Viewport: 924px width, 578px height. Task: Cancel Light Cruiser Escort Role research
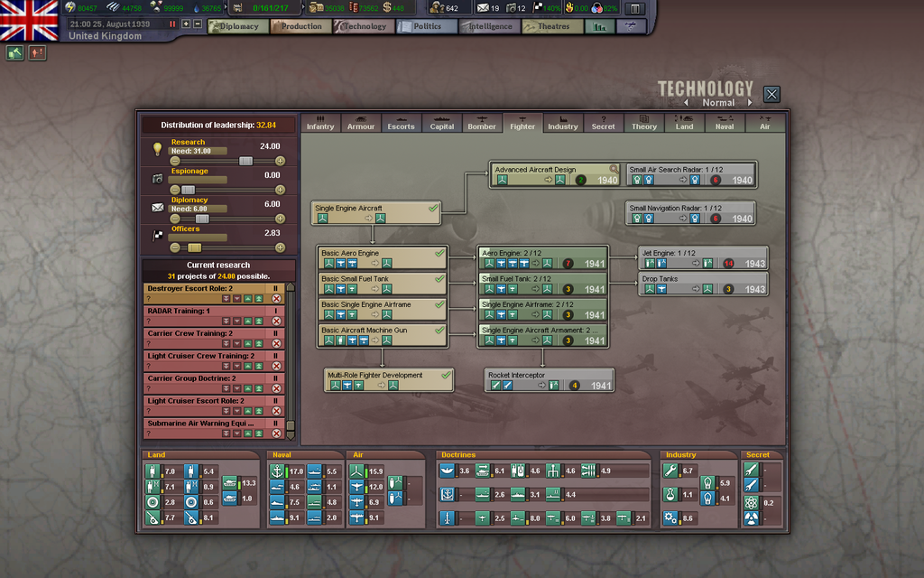tap(276, 411)
